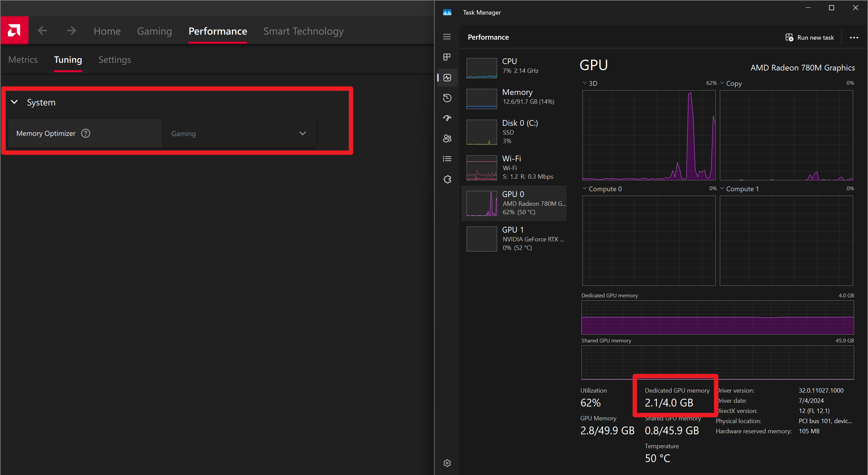
Task: Open Task Manager hamburger navigation menu
Action: point(447,37)
